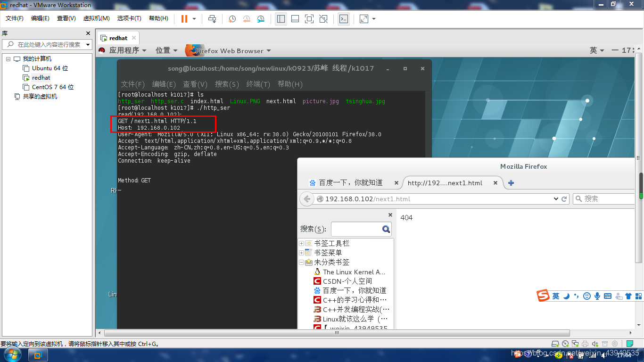644x362 pixels.
Task: Toggle the thumbnail bar view
Action: (295, 19)
